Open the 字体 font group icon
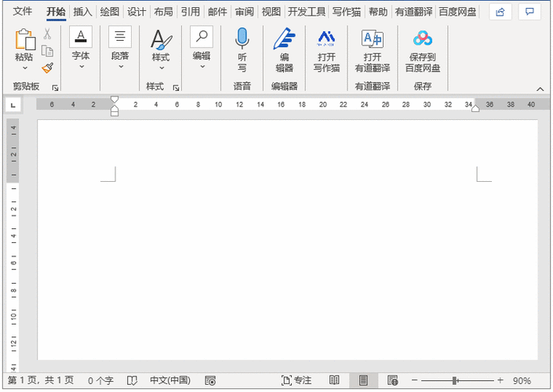The image size is (553, 392). (81, 36)
